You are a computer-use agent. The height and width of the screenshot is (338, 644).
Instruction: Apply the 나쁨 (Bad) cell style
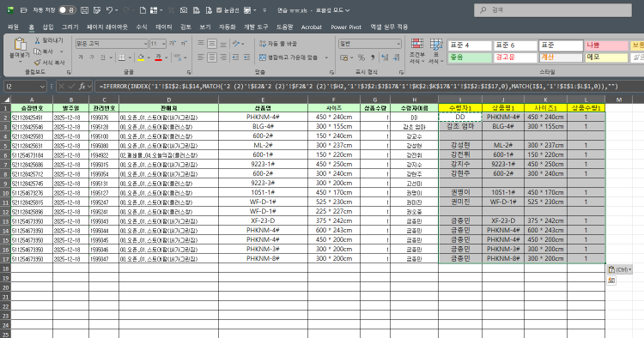click(606, 45)
